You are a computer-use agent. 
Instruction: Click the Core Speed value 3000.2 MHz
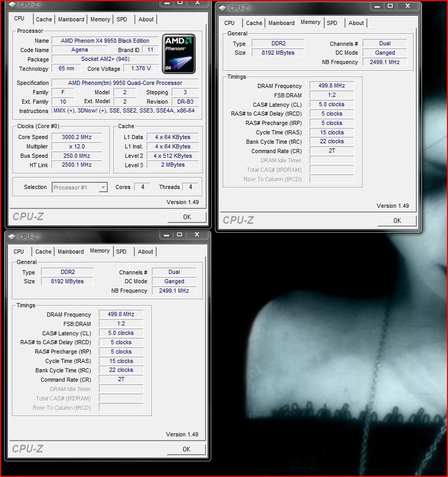[x=77, y=137]
